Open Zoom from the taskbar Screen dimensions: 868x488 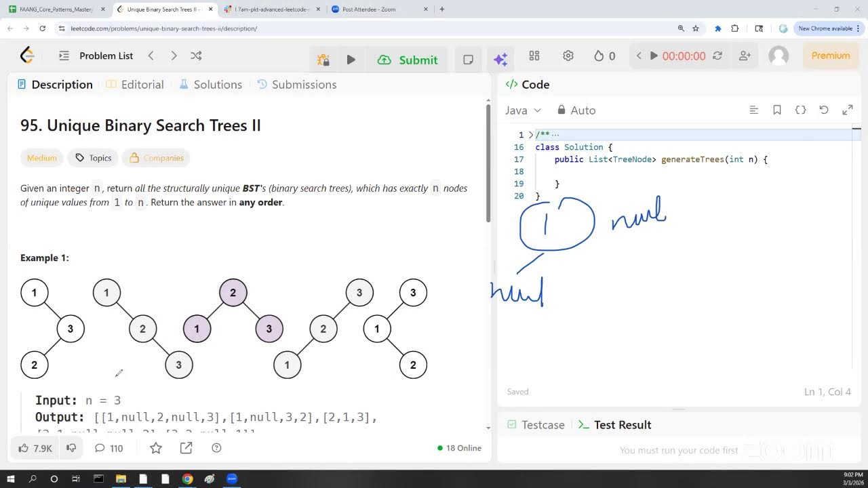click(x=231, y=479)
